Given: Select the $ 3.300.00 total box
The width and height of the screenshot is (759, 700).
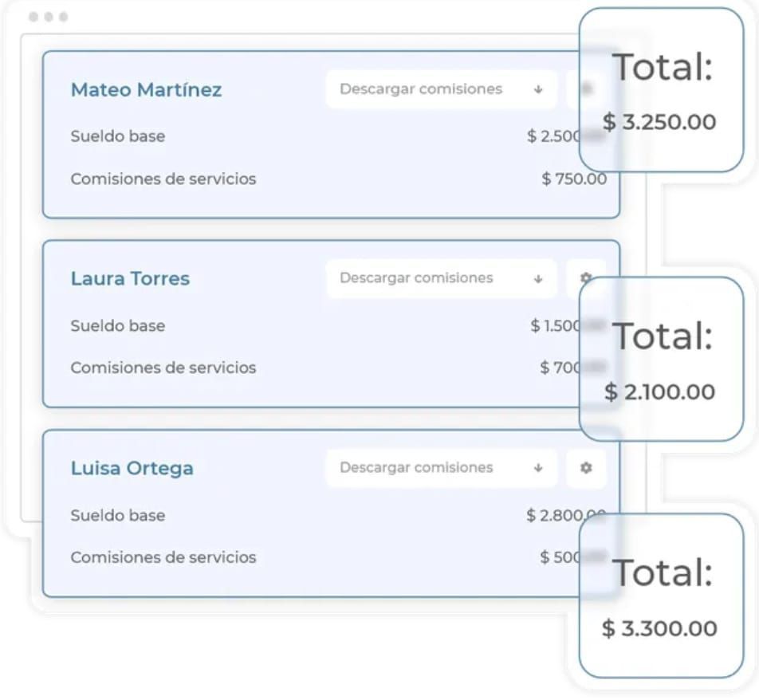Looking at the screenshot, I should (x=661, y=596).
